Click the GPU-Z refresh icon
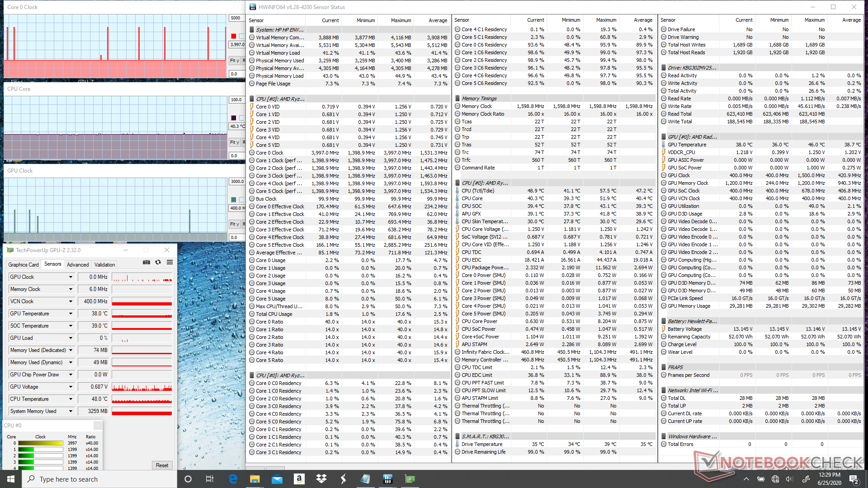The image size is (868, 488). click(x=158, y=262)
